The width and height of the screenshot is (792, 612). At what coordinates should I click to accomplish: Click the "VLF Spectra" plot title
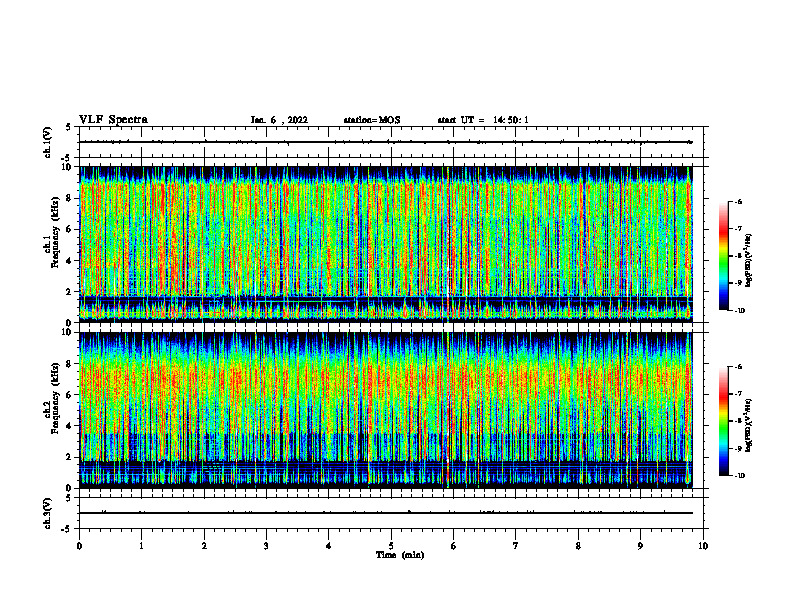[113, 120]
